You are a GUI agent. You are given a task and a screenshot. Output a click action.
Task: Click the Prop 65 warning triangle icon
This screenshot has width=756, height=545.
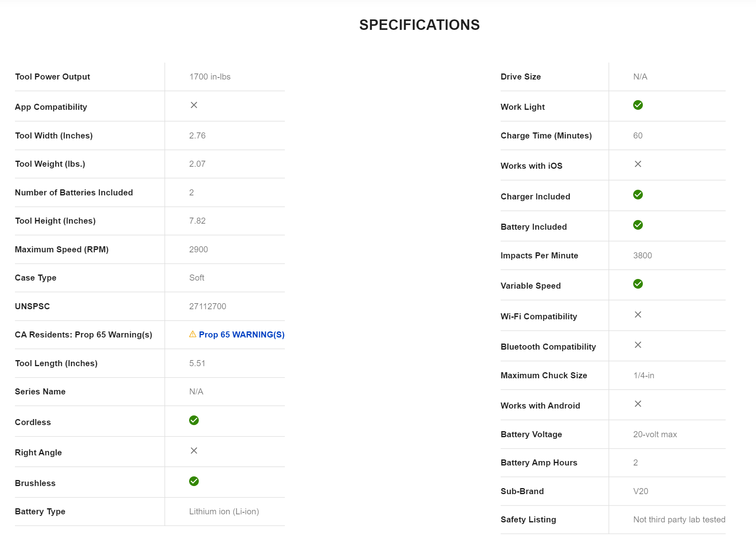coord(193,334)
